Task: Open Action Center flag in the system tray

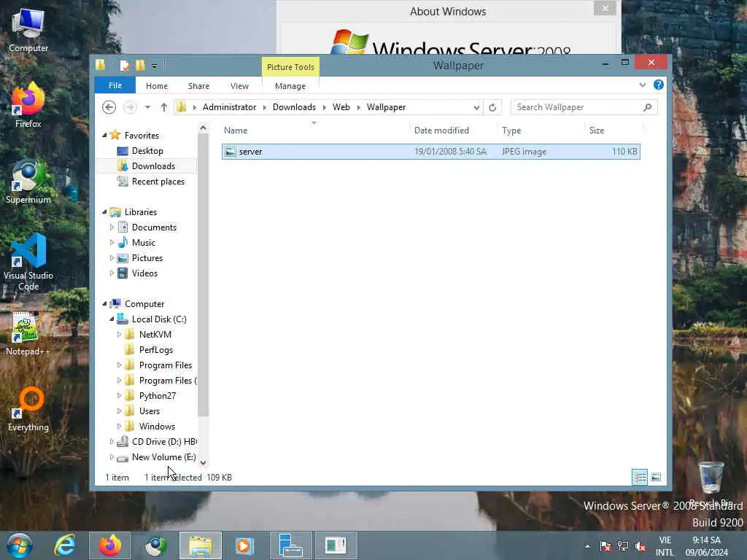Action: pyautogui.click(x=605, y=546)
